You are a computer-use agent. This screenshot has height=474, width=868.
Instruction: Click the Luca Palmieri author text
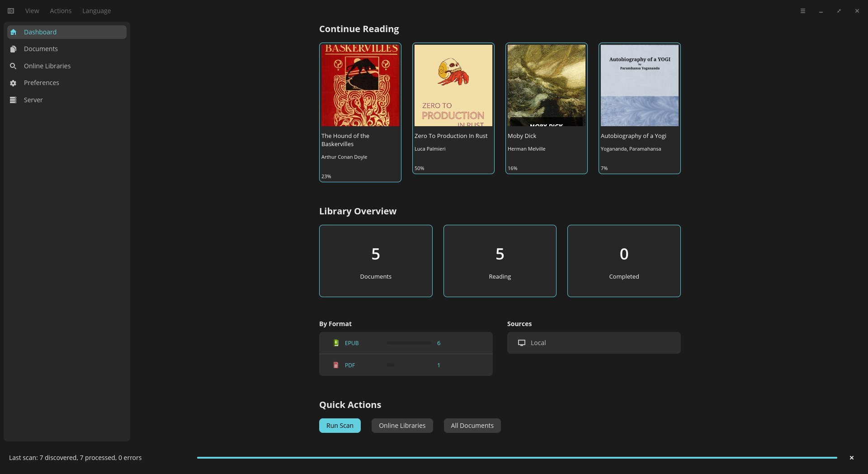point(430,149)
